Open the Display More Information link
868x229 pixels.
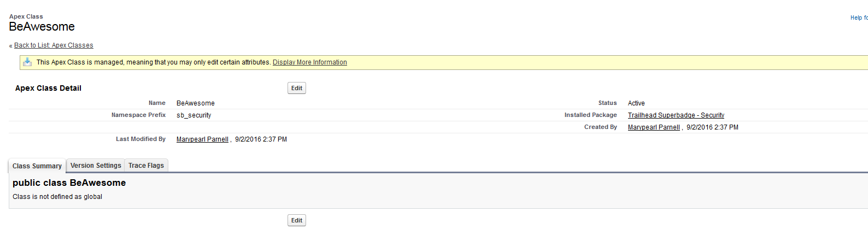tap(309, 62)
